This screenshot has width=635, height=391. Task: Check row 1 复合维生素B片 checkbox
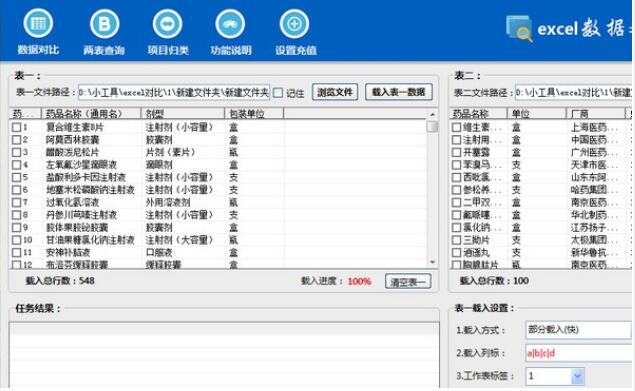coord(16,127)
